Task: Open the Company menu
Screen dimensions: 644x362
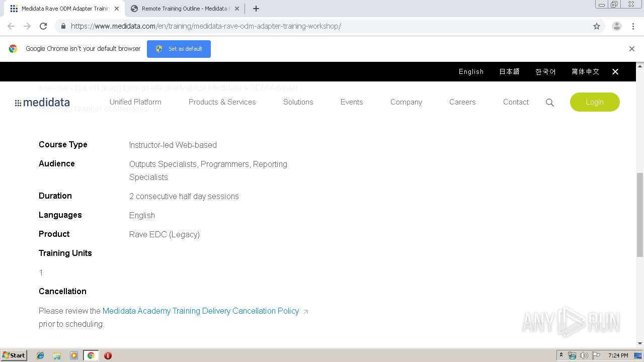Action: [x=407, y=102]
